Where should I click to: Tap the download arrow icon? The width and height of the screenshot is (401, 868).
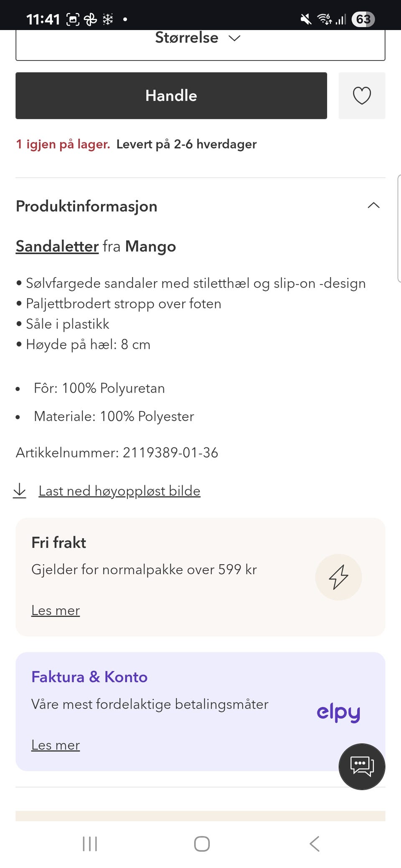pos(20,491)
